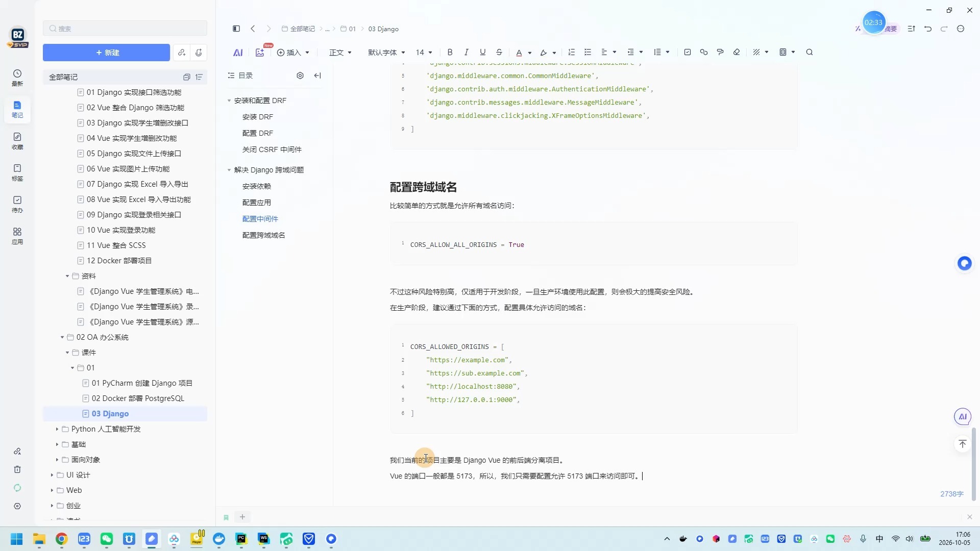Open search within the note

point(810,52)
